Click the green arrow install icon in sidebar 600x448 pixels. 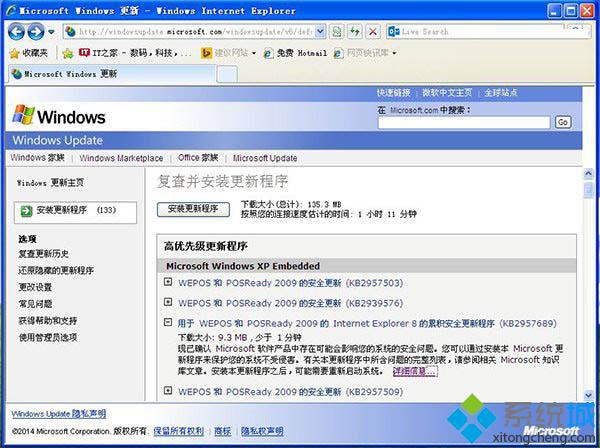[26, 211]
